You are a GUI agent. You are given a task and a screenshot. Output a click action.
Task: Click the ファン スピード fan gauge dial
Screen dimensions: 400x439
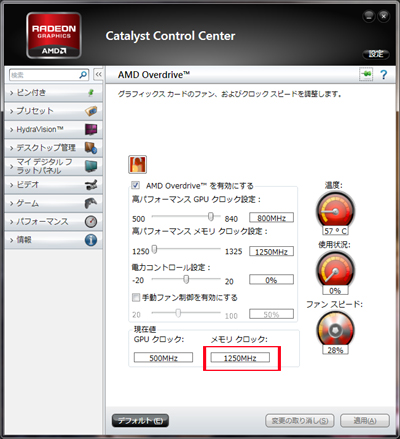335,330
